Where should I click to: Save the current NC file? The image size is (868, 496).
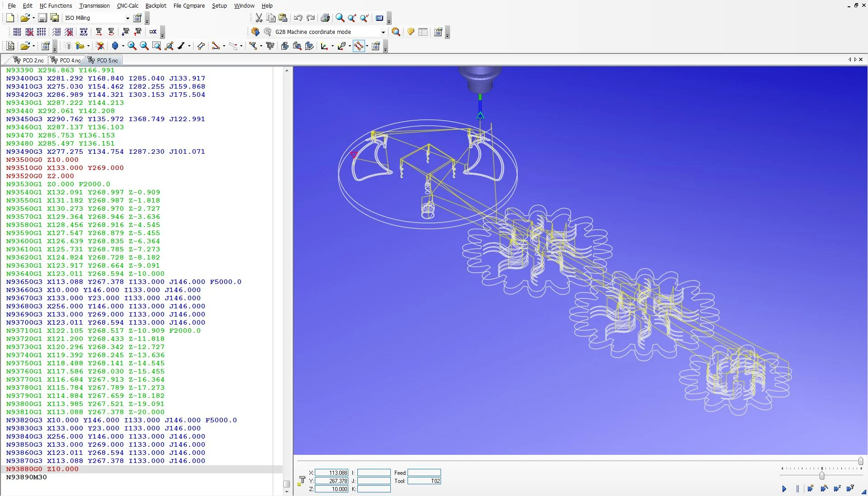43,18
